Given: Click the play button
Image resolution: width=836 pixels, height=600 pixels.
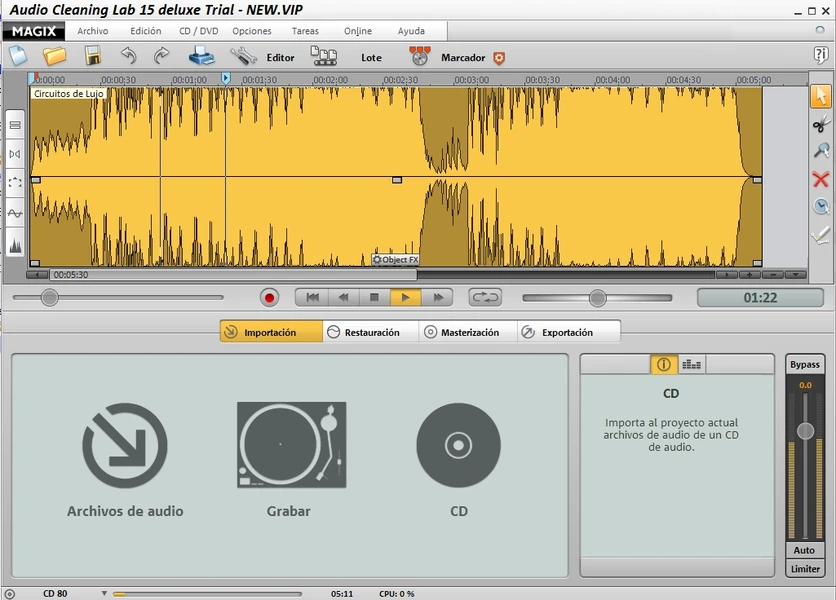Looking at the screenshot, I should [x=405, y=298].
